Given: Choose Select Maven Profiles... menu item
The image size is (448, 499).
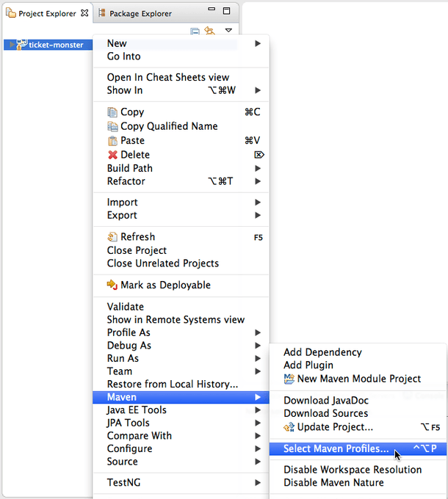Looking at the screenshot, I should point(336,448).
